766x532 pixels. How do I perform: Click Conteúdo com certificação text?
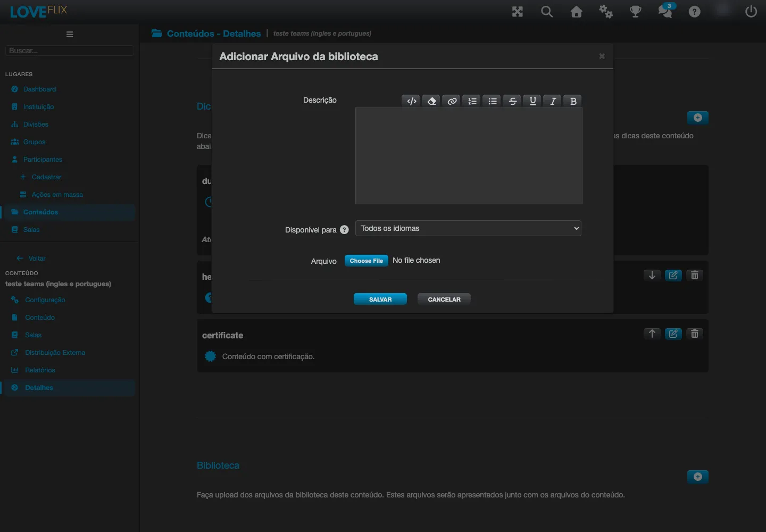coord(268,356)
